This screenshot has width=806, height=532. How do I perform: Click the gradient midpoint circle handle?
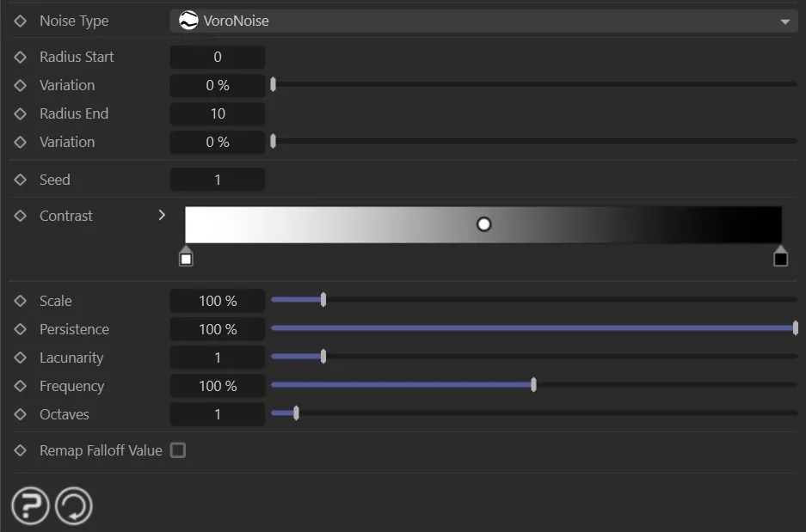483,224
